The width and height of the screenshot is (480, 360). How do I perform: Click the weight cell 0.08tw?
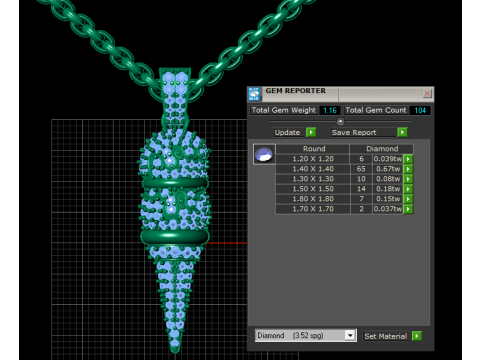pyautogui.click(x=388, y=179)
